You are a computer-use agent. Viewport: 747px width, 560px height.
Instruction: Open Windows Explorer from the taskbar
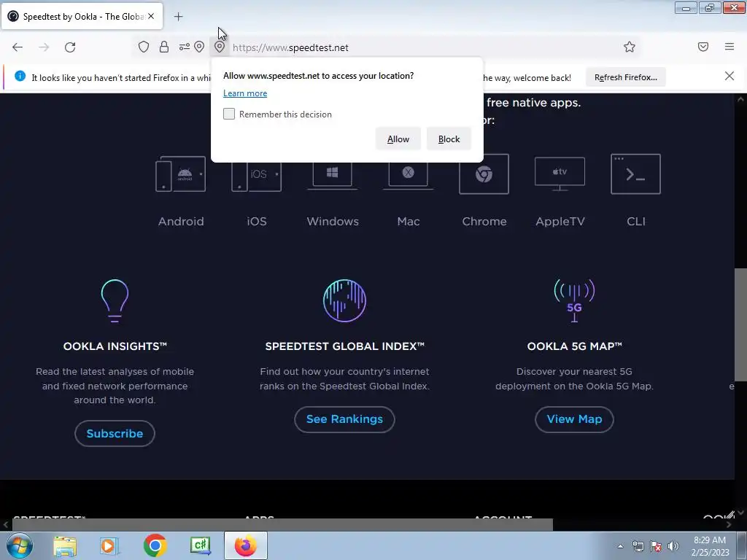(x=65, y=545)
